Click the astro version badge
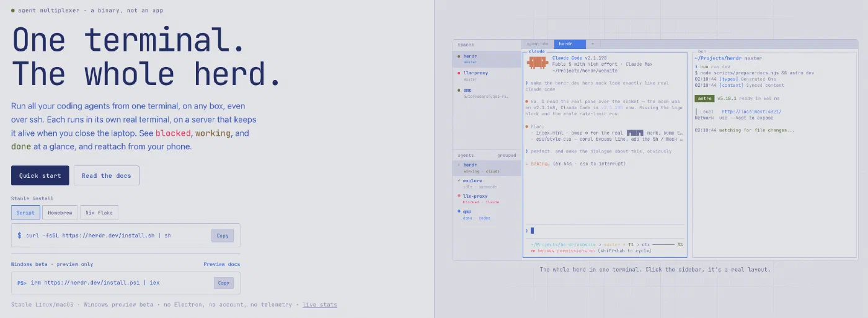 coord(704,98)
